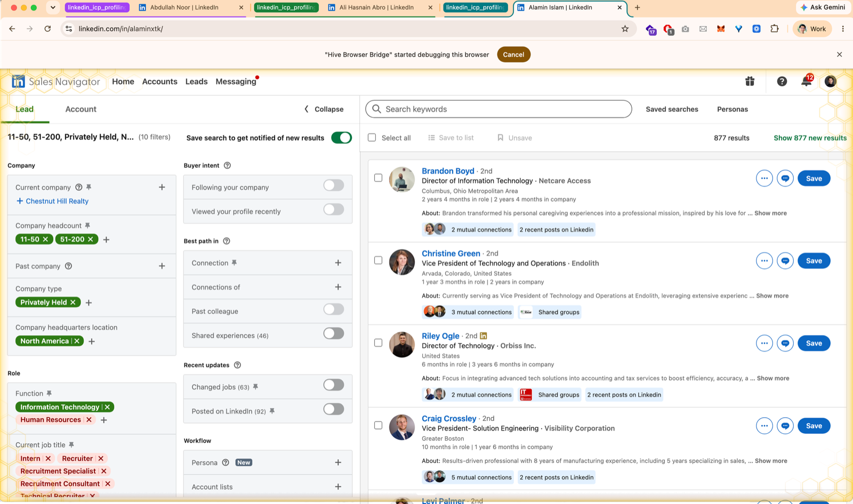Enable Following your company toggle
853x504 pixels.
tap(334, 185)
